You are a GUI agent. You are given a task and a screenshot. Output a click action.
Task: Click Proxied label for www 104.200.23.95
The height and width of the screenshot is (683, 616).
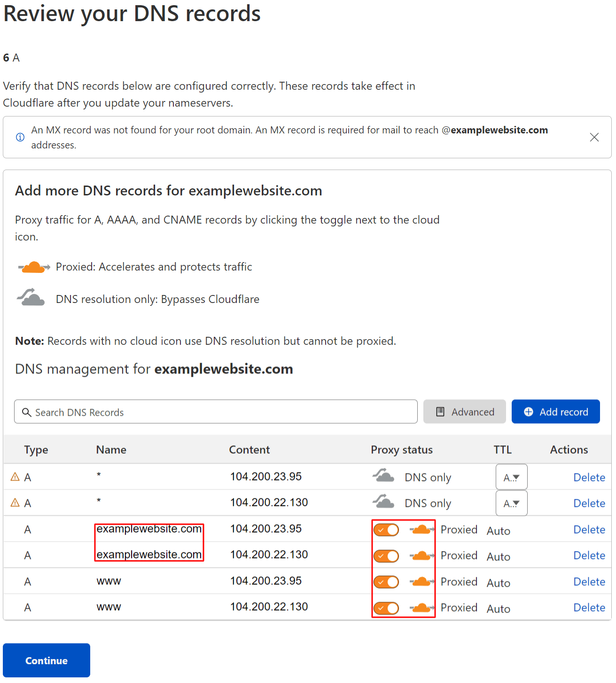[x=459, y=582]
